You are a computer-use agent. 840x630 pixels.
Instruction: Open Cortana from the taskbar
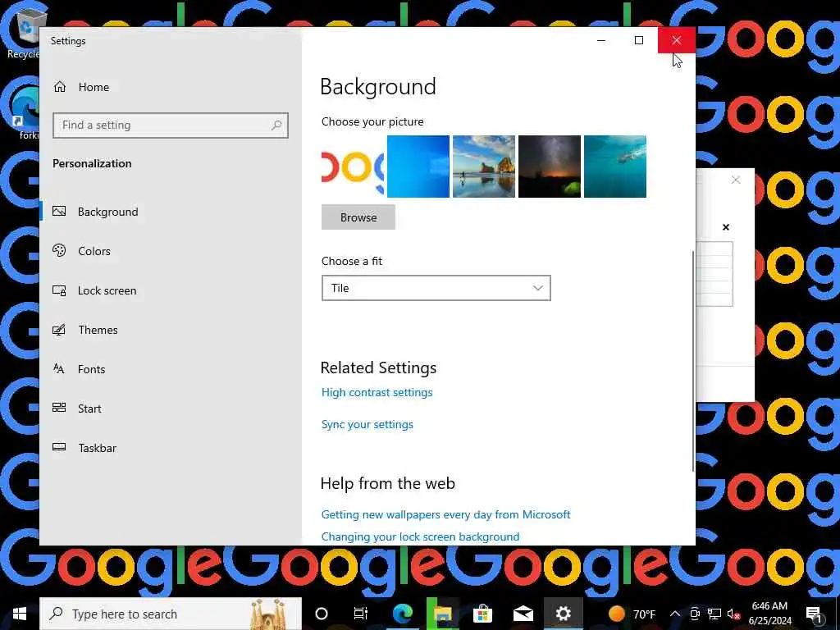[x=322, y=614]
